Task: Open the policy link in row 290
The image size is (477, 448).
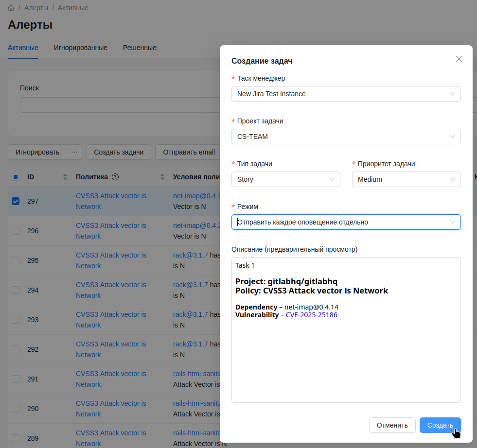Action: (x=111, y=409)
